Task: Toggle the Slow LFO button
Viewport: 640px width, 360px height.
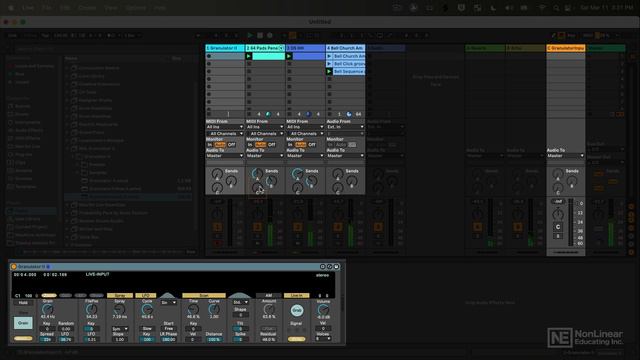Action: [x=147, y=329]
